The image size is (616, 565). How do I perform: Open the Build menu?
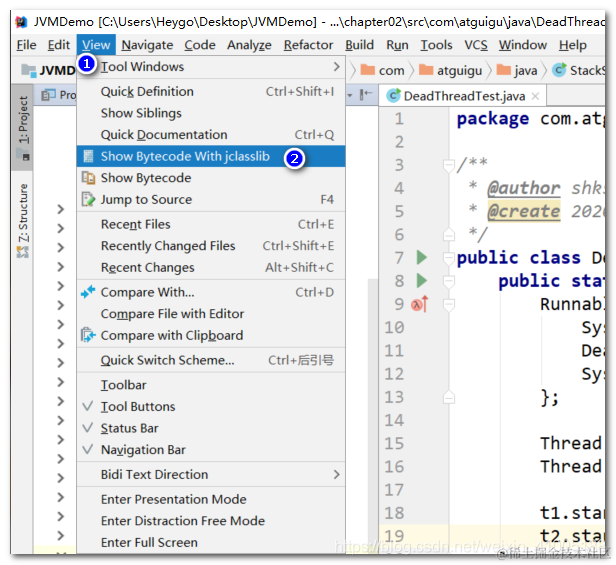click(359, 45)
